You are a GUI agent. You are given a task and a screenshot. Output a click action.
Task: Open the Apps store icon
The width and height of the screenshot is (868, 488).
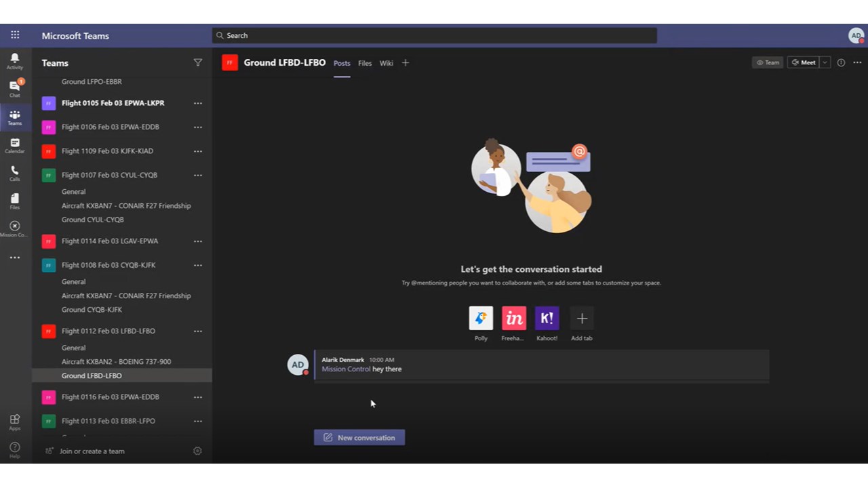[15, 422]
